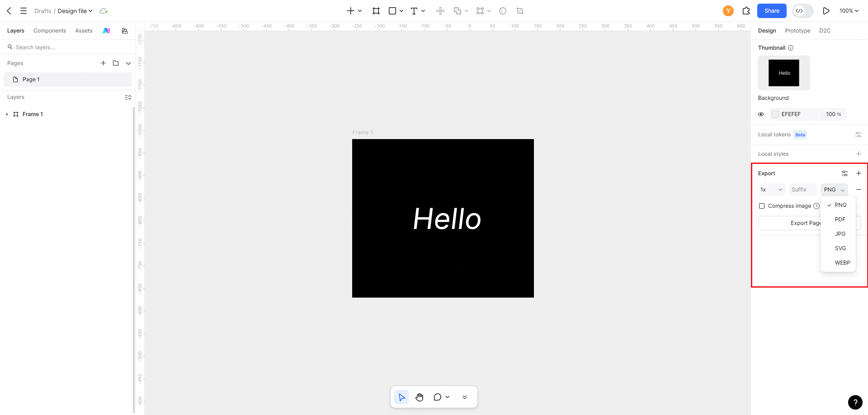Click the Share button
This screenshot has width=868, height=415.
click(x=772, y=11)
